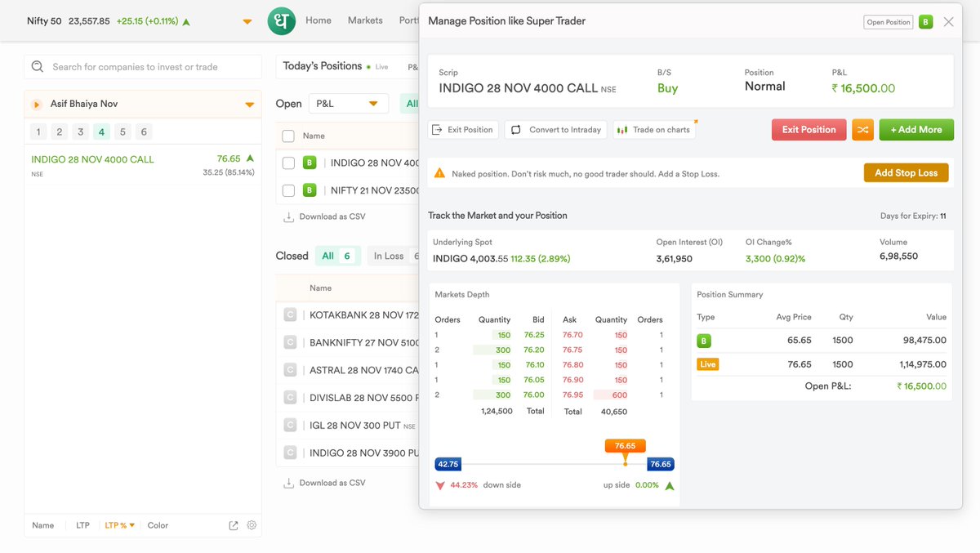980x553 pixels.
Task: Click the Dhan logo icon in header
Action: [281, 20]
